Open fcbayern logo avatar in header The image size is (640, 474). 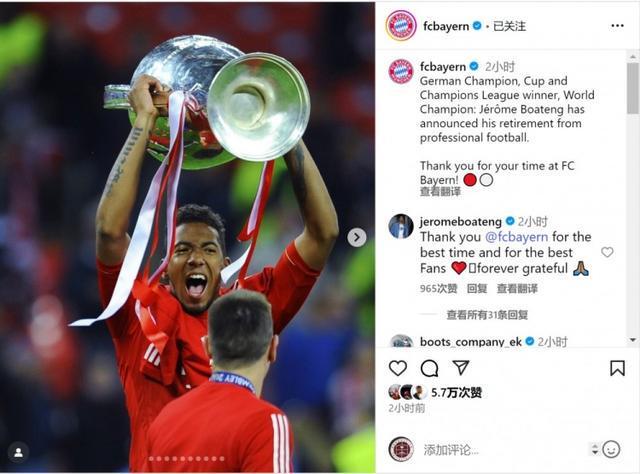(401, 26)
